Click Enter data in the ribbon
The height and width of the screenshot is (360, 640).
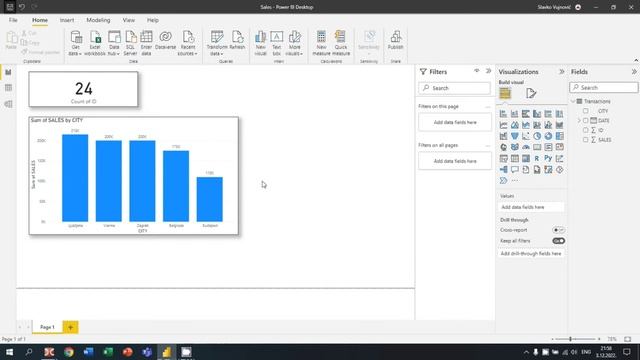(146, 43)
